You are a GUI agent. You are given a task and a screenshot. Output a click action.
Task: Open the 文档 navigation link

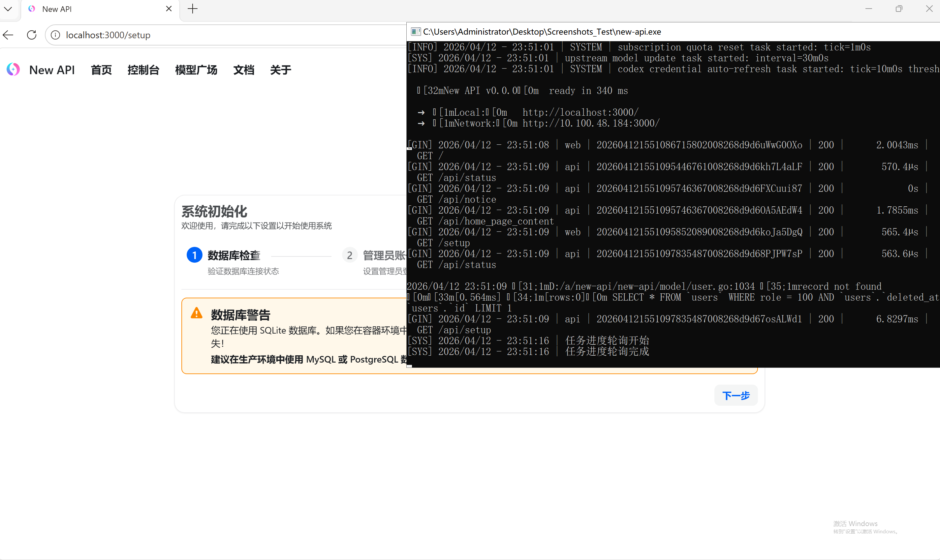pos(243,70)
